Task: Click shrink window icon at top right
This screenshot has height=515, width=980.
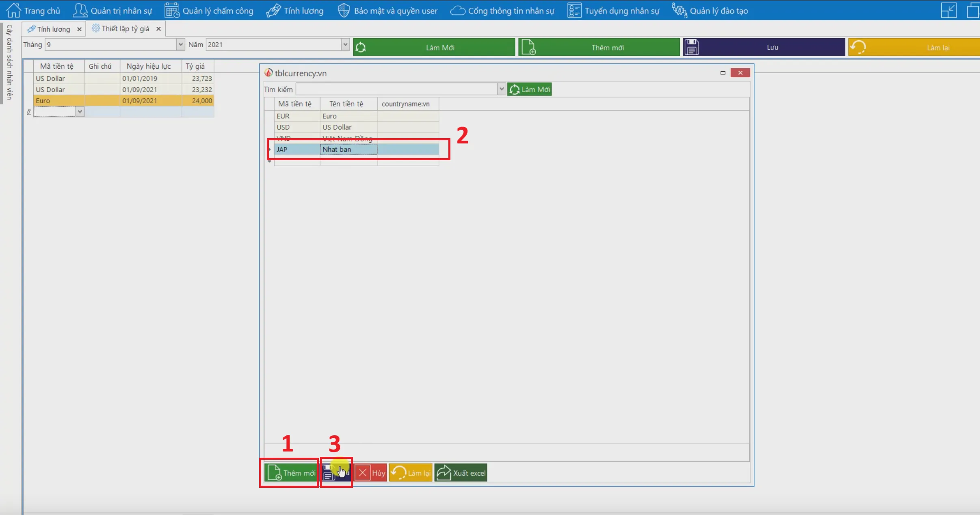Action: point(949,11)
